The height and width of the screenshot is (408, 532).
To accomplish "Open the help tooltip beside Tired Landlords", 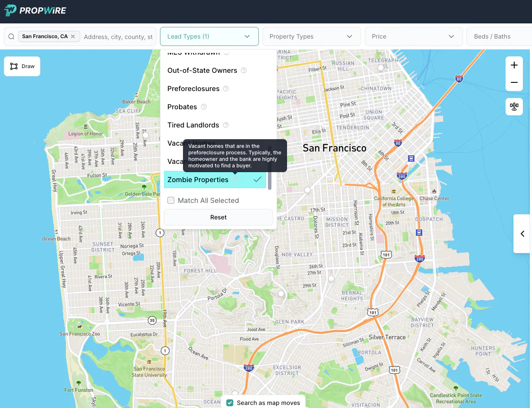I will tap(226, 125).
